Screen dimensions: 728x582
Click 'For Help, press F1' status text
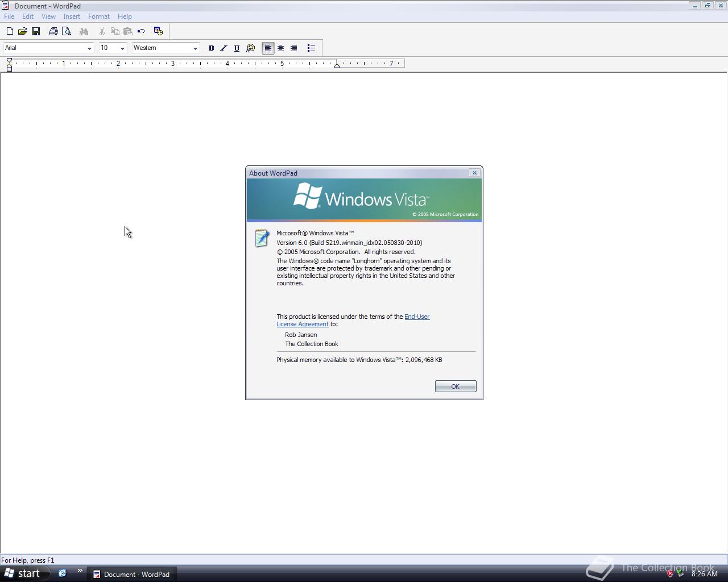(28, 560)
